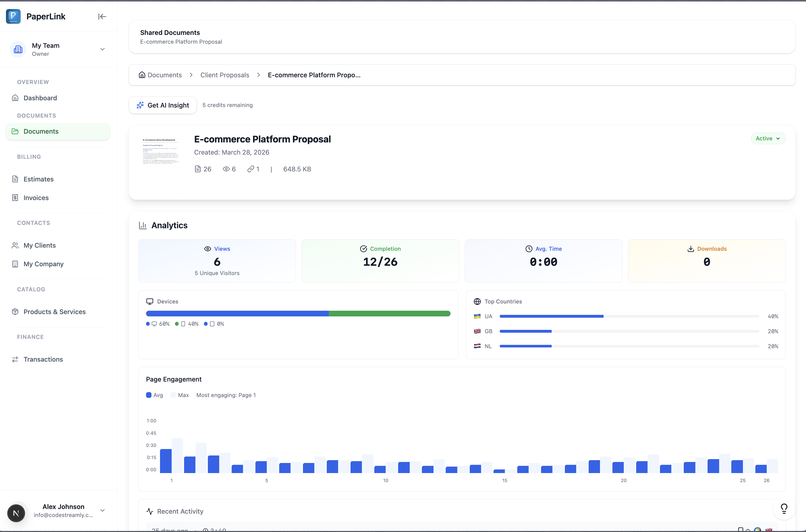This screenshot has width=806, height=532.
Task: Open the Client Proposals breadcrumb link
Action: click(225, 75)
